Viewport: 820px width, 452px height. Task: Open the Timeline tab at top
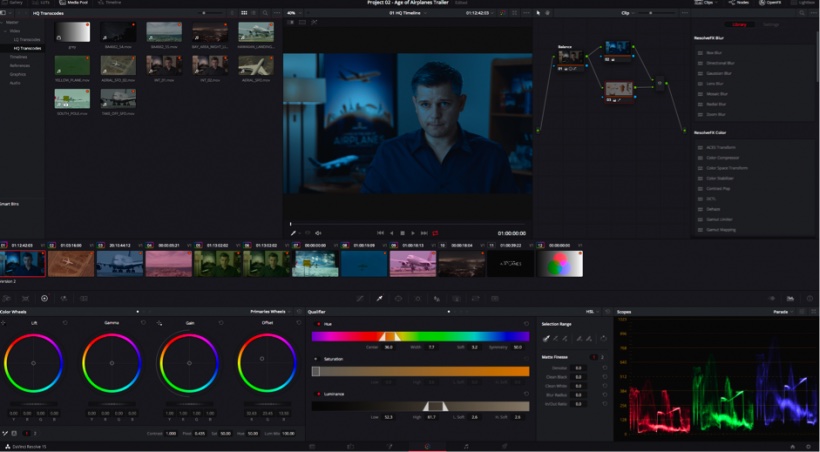click(x=109, y=3)
